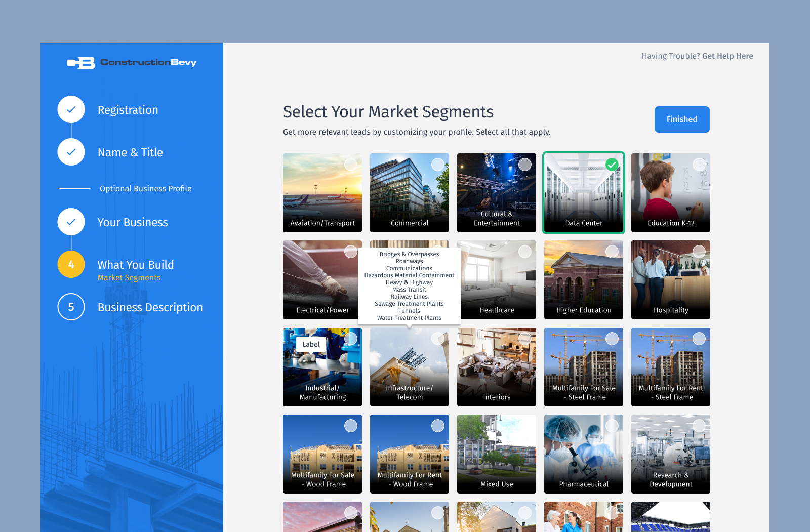Viewport: 810px width, 532px height.
Task: Select the Infrastructure/Telecom card
Action: coord(410,367)
